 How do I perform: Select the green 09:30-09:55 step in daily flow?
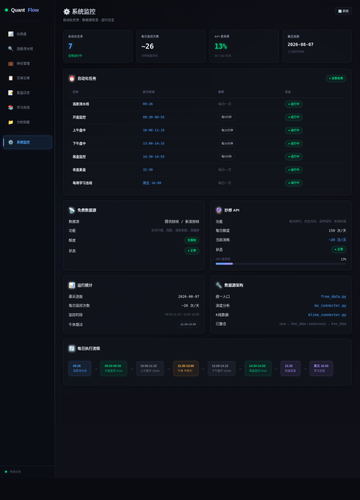pos(113,368)
